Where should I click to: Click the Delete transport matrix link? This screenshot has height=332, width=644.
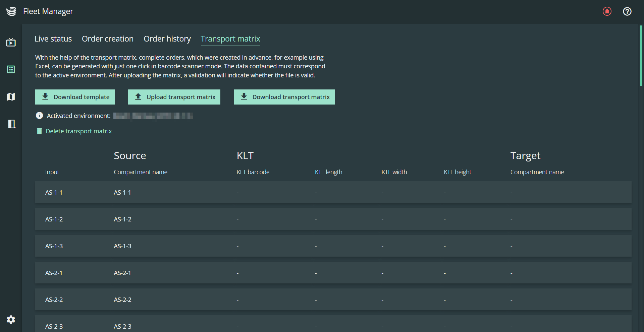[79, 131]
